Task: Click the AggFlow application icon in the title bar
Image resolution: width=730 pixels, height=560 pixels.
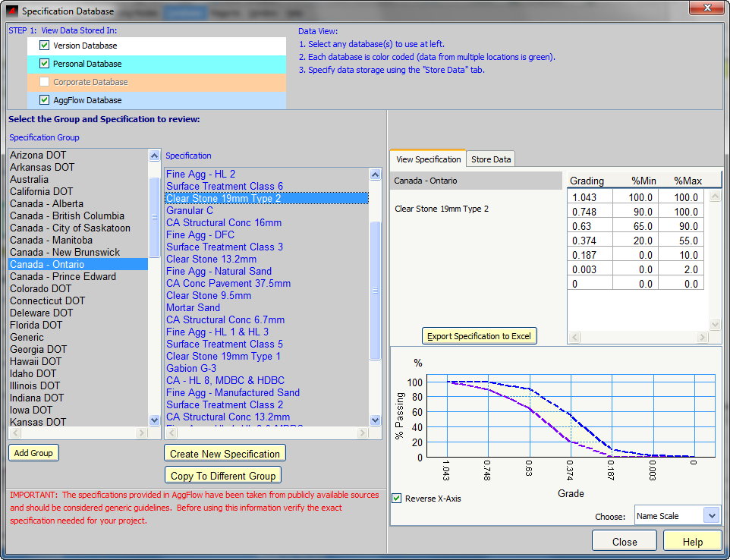Action: (11, 11)
